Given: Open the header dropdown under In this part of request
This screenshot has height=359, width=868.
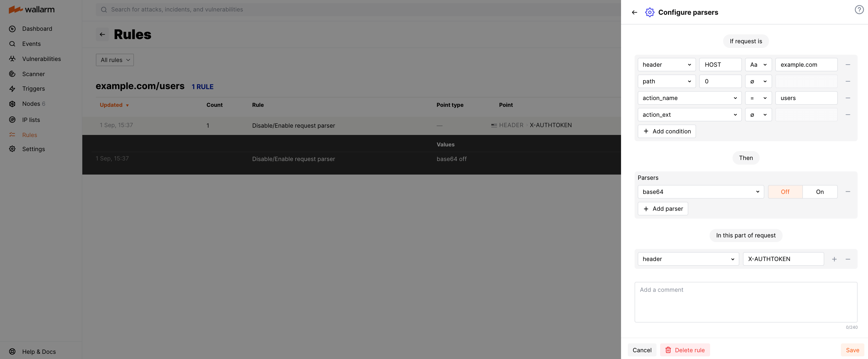Looking at the screenshot, I should 688,259.
